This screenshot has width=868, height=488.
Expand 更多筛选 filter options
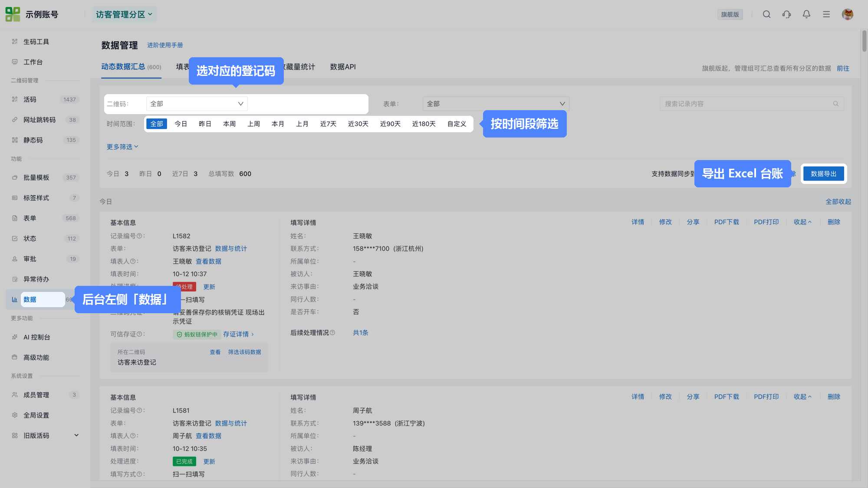pos(122,147)
